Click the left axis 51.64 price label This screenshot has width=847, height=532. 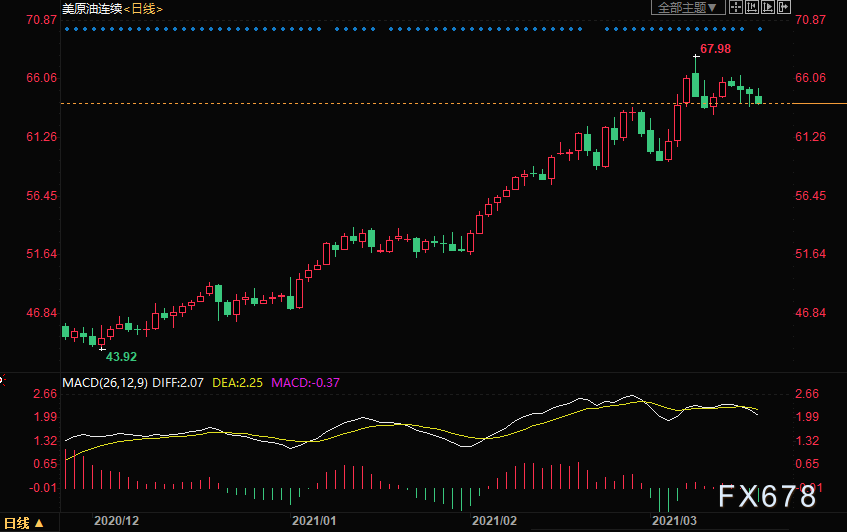coord(42,254)
